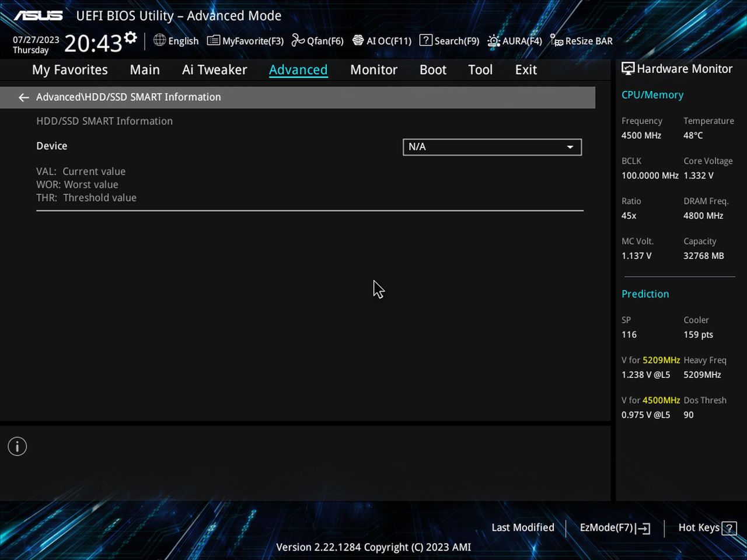Image resolution: width=747 pixels, height=560 pixels.
Task: Click the AI OC chip icon
Action: point(358,40)
